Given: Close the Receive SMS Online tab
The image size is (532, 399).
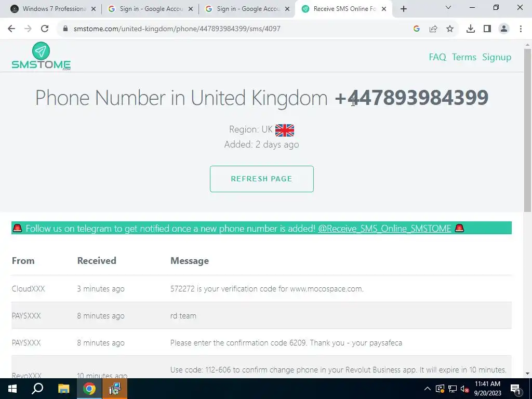Looking at the screenshot, I should coord(384,9).
